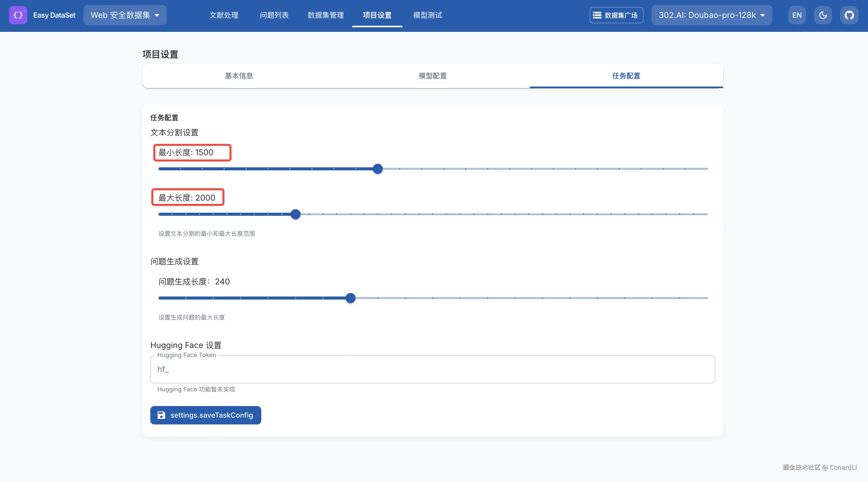Select the 任务配置 settings tab
868x482 pixels.
pyautogui.click(x=626, y=76)
